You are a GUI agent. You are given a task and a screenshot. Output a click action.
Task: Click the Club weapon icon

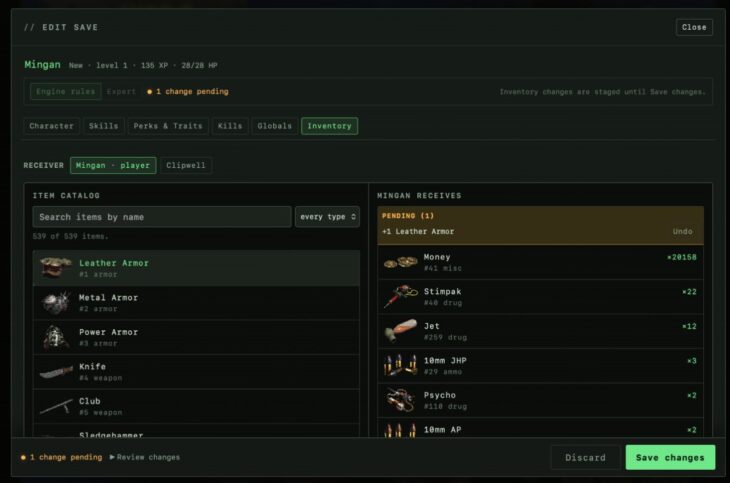click(x=56, y=406)
